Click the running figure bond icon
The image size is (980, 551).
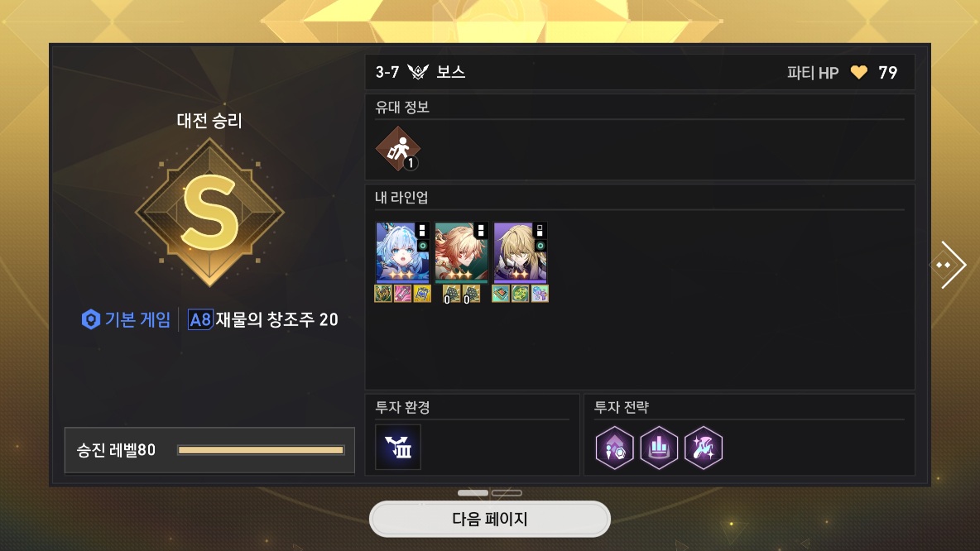click(x=398, y=149)
